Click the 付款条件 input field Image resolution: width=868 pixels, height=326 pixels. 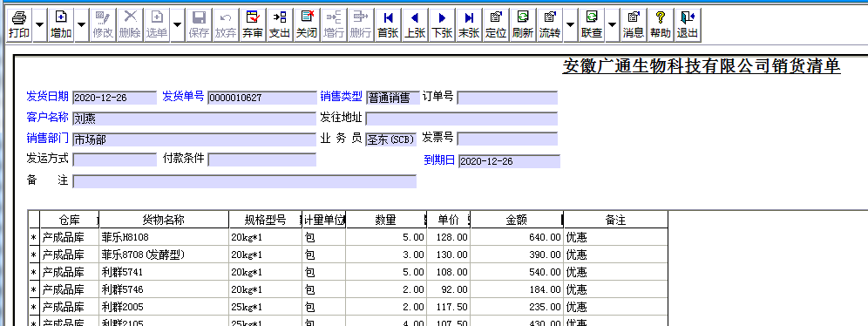coord(261,160)
